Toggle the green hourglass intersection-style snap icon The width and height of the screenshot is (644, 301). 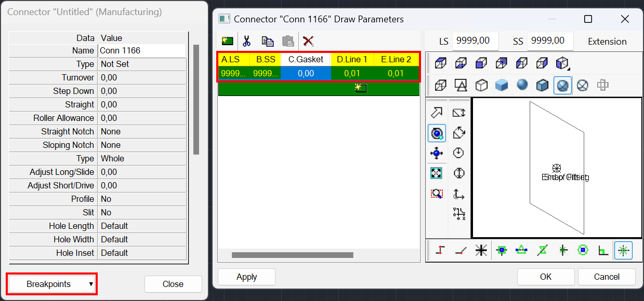[542, 250]
